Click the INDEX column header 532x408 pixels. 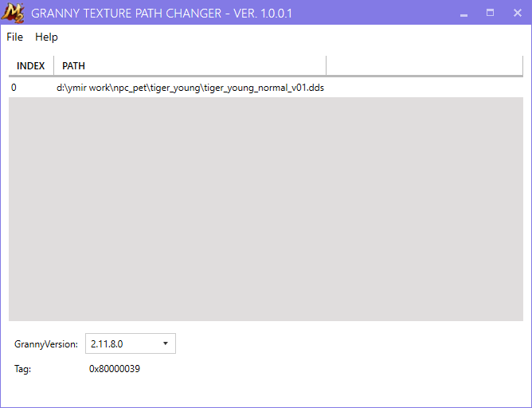point(31,66)
